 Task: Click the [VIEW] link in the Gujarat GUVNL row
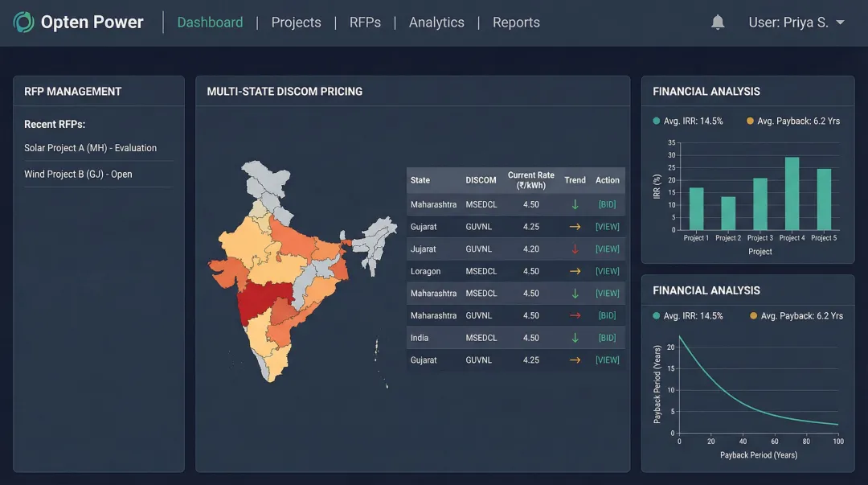[x=608, y=227]
